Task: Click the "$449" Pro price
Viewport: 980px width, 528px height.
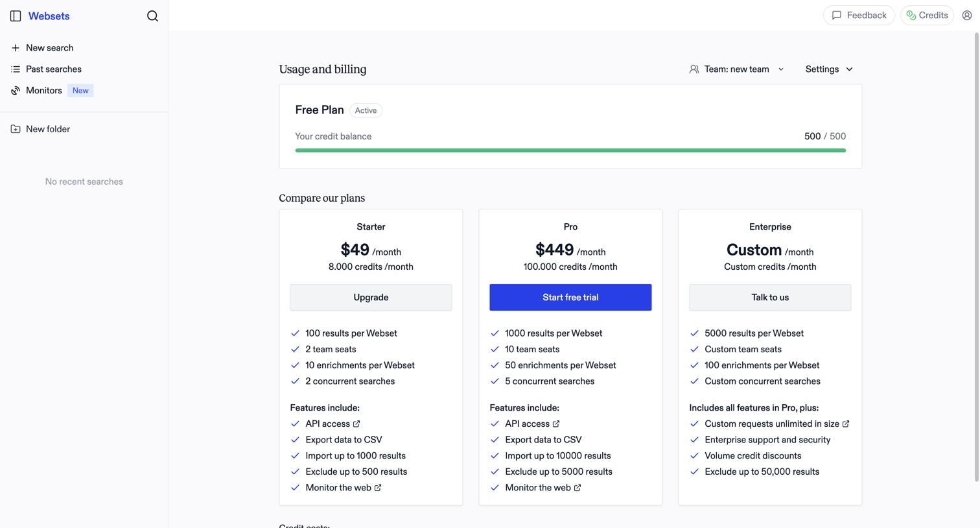Action: (555, 250)
